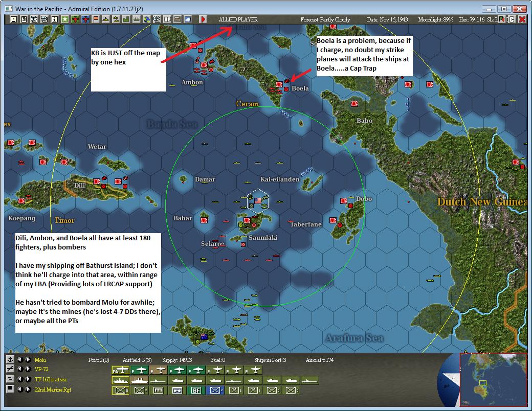Click the red plane icon on blue
This screenshot has width=532, height=411.
pos(85,19)
